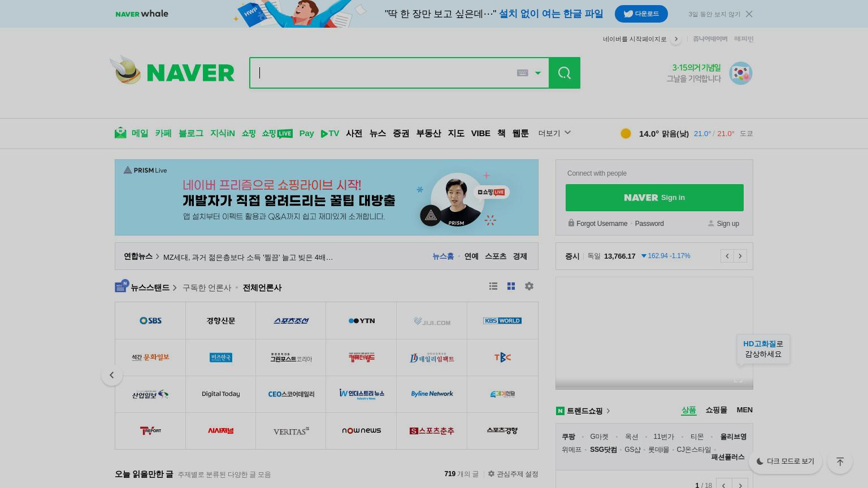
Task: Open the 연합뉴스 headline link
Action: pyautogui.click(x=248, y=258)
